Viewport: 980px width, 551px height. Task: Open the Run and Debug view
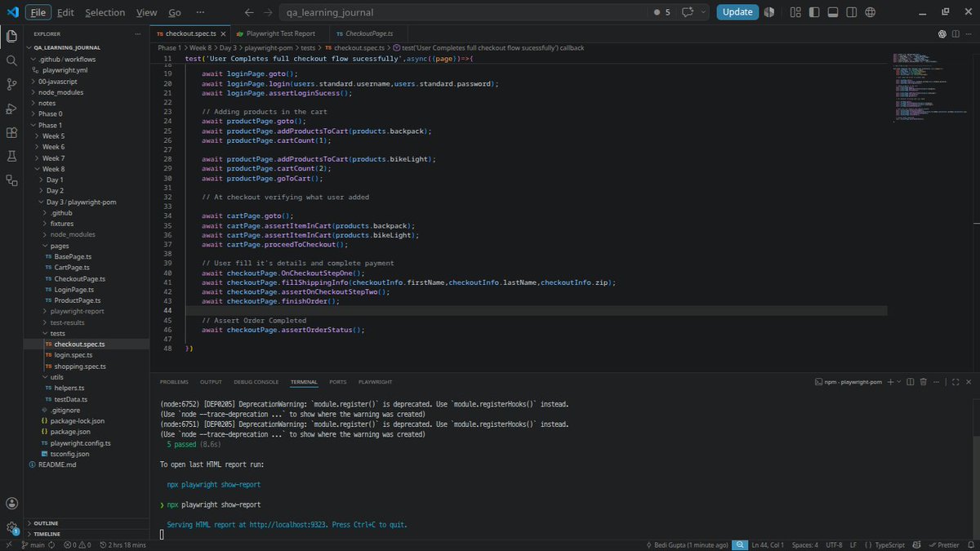coord(11,109)
